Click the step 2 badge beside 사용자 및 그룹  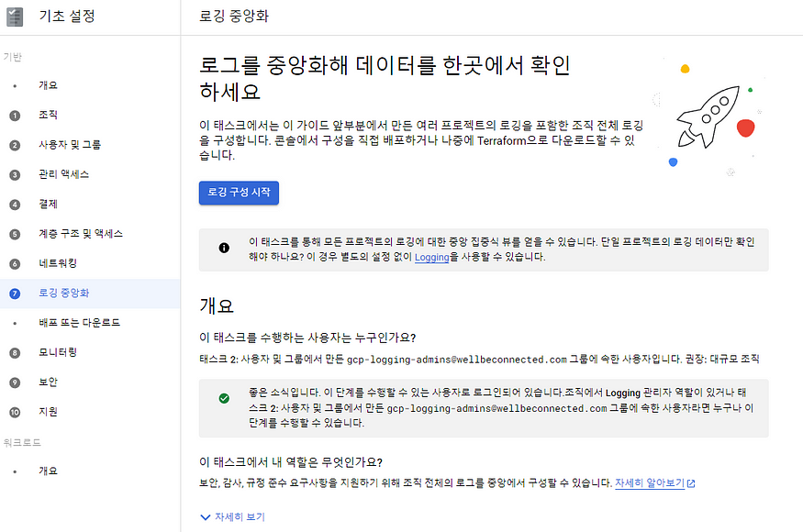click(x=15, y=146)
